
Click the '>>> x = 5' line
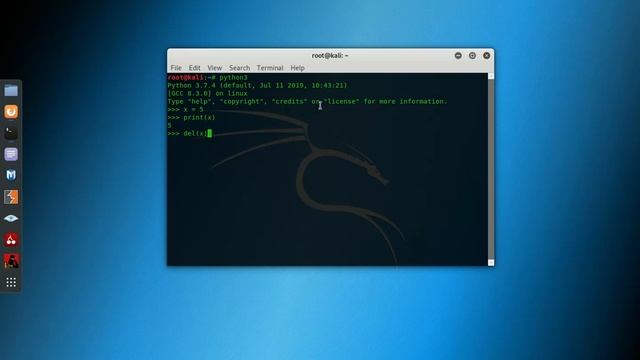point(185,109)
